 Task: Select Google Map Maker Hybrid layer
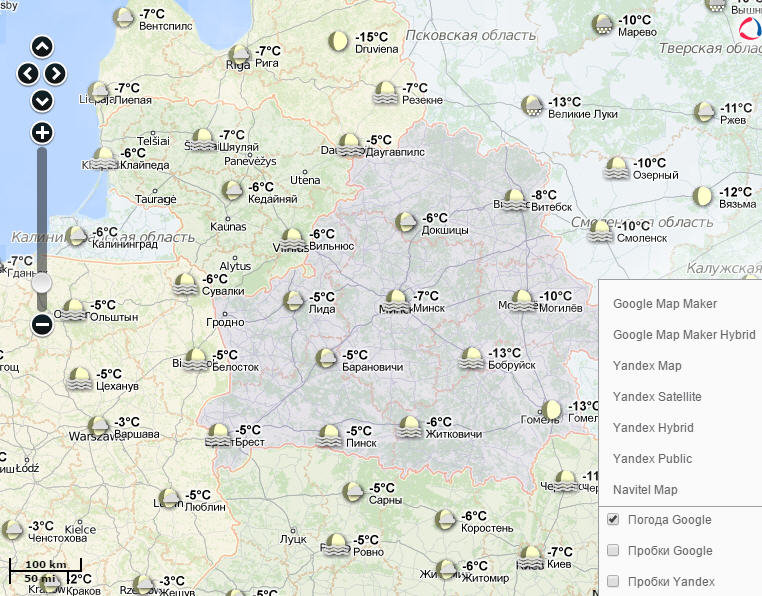coord(683,335)
